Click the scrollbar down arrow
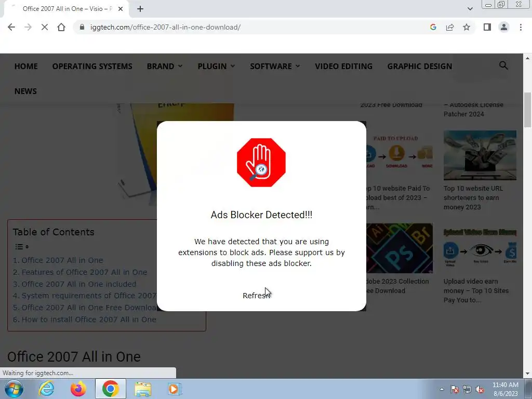 click(x=527, y=374)
